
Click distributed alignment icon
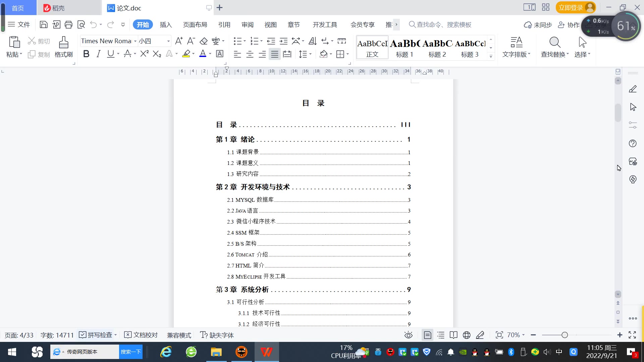click(x=287, y=54)
